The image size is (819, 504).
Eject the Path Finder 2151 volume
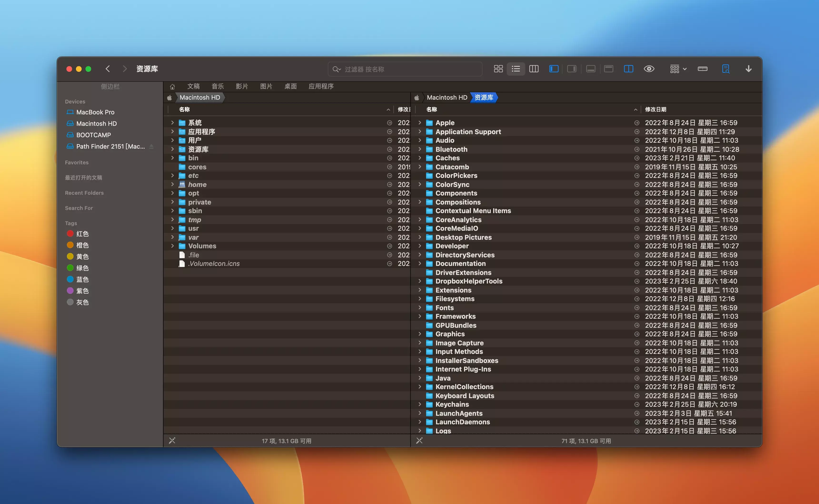click(151, 146)
